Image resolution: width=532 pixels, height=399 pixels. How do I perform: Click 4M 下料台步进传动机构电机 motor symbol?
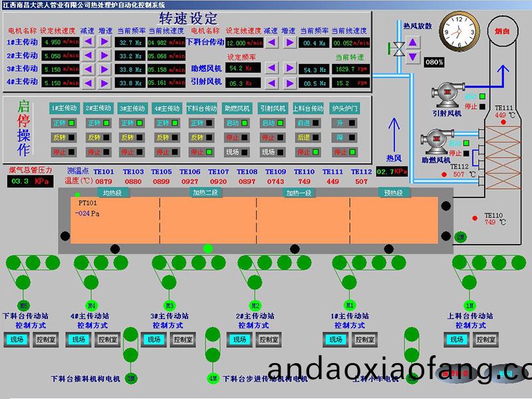click(x=213, y=378)
